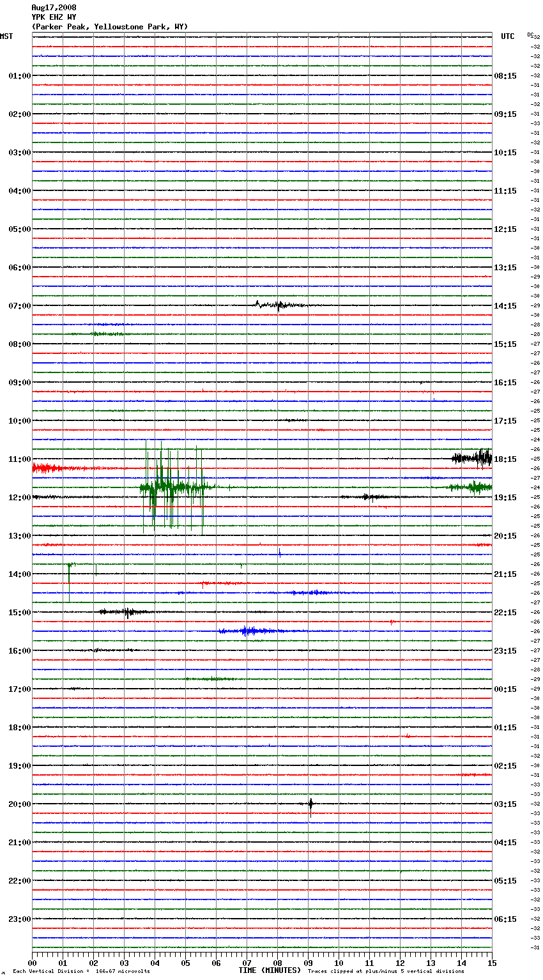Click the '11:15' UTC time label

(505, 191)
